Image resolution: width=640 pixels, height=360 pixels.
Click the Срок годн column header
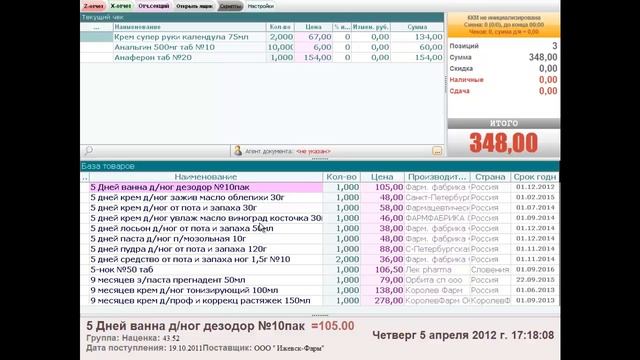(x=535, y=177)
